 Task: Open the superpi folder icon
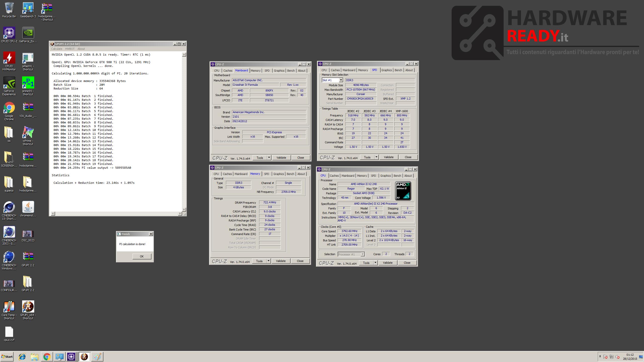[9, 184]
